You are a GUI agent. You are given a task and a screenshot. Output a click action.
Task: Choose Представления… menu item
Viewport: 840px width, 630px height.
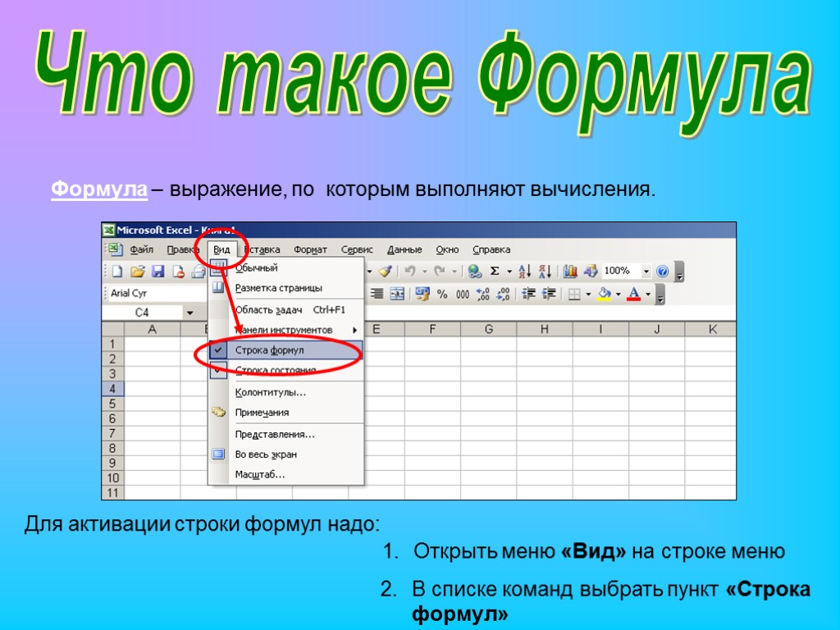click(285, 435)
